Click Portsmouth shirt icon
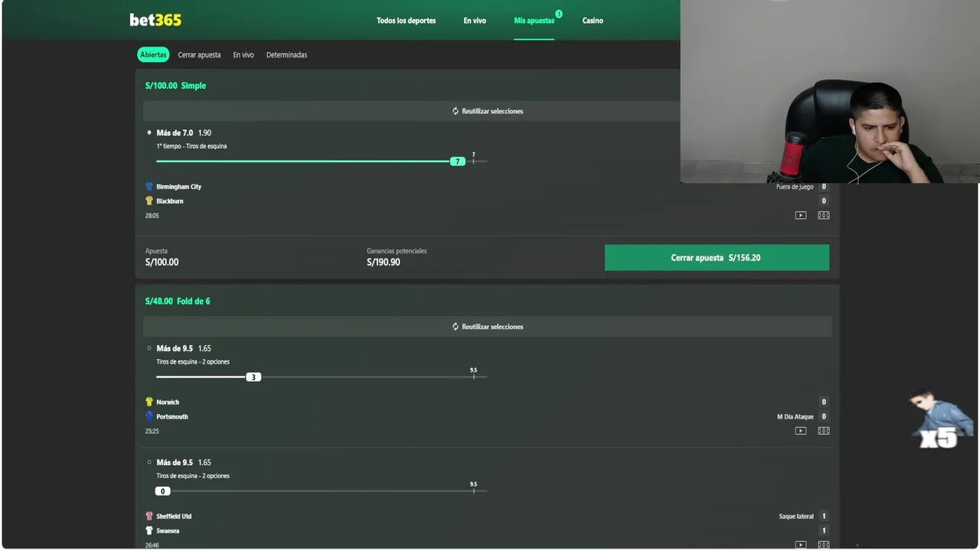This screenshot has height=551, width=980. 149,416
